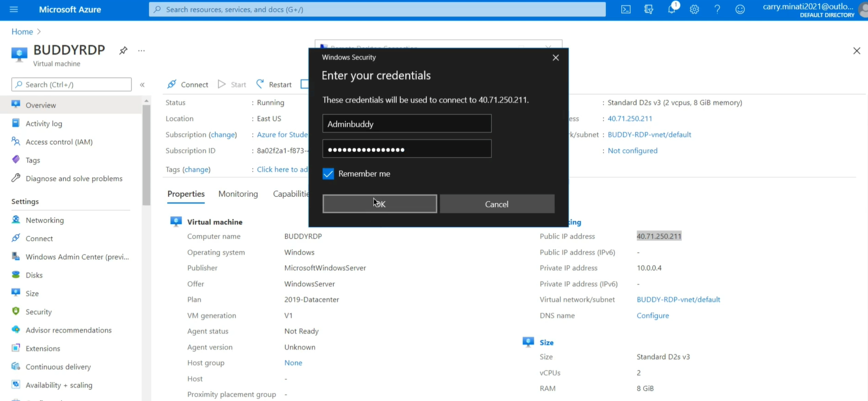Select the Plan value 2019-Datacenter
The width and height of the screenshot is (868, 401).
[x=312, y=299]
